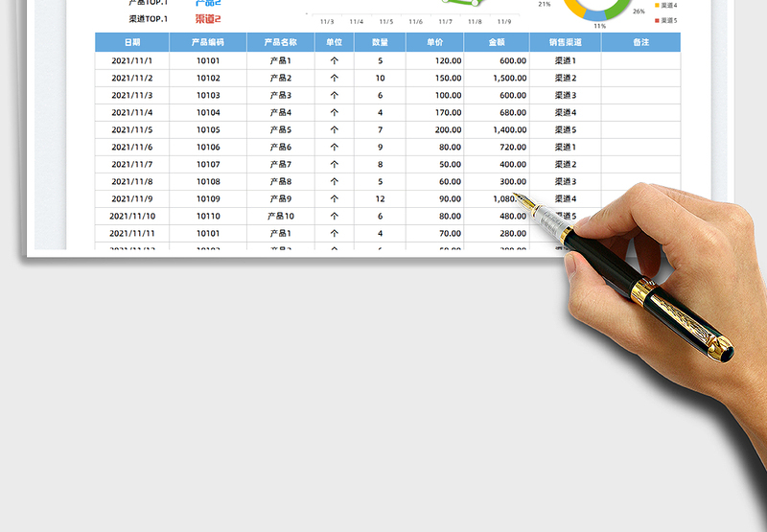767x532 pixels.
Task: Click the 日期 column header
Action: [x=132, y=42]
